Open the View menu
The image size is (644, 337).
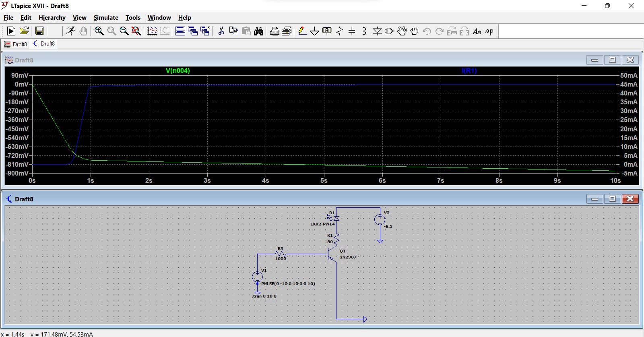pyautogui.click(x=79, y=18)
